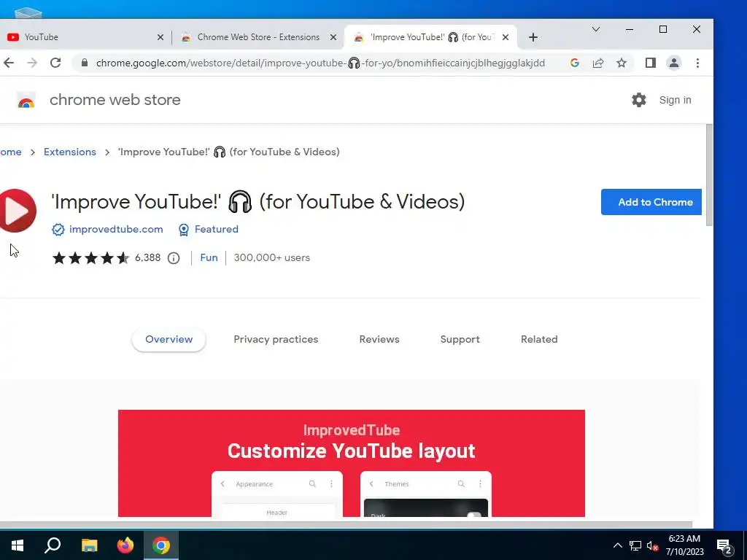Click Chrome icon in taskbar
Viewport: 747px width, 560px height.
161,545
